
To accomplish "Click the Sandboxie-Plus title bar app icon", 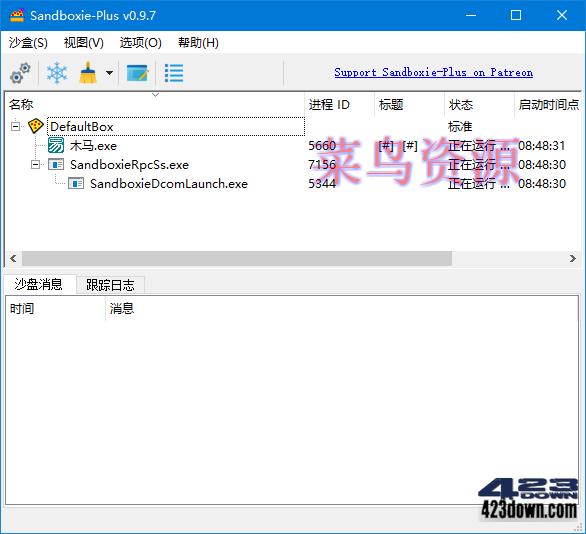I will (x=17, y=15).
